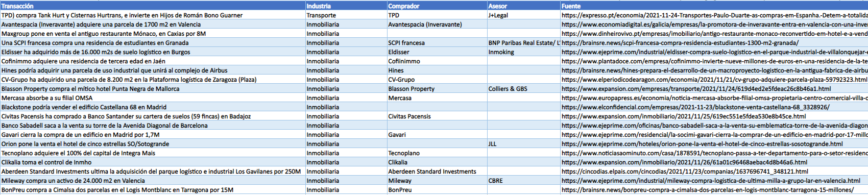Select transaction cell about hotel Punta Negra de Mallorca
Viewport: 868px width, 195px height.
click(x=153, y=89)
